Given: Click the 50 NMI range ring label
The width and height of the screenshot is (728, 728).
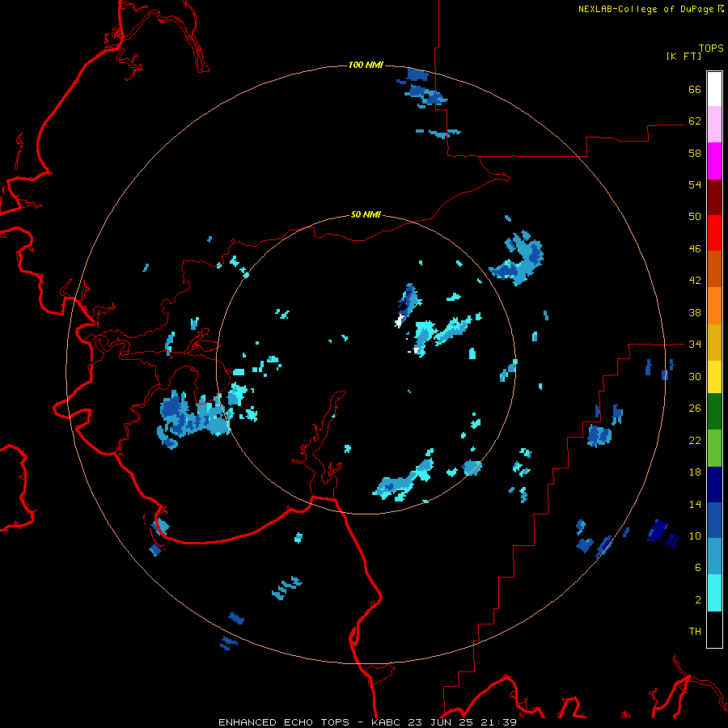Looking at the screenshot, I should [366, 214].
